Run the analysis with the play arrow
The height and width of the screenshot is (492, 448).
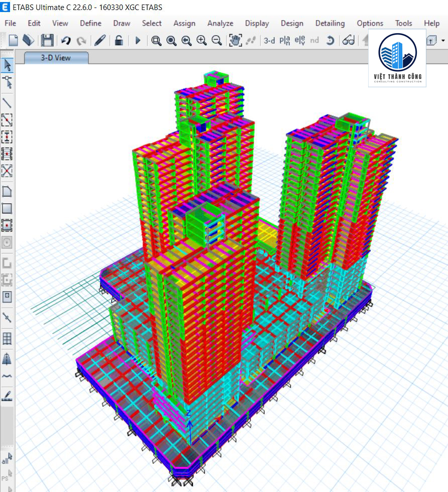138,41
